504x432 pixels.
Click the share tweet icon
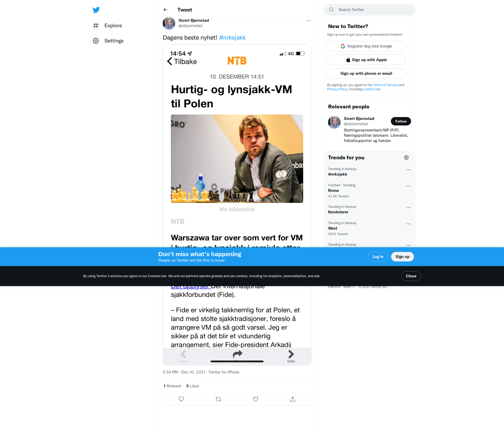pyautogui.click(x=293, y=399)
